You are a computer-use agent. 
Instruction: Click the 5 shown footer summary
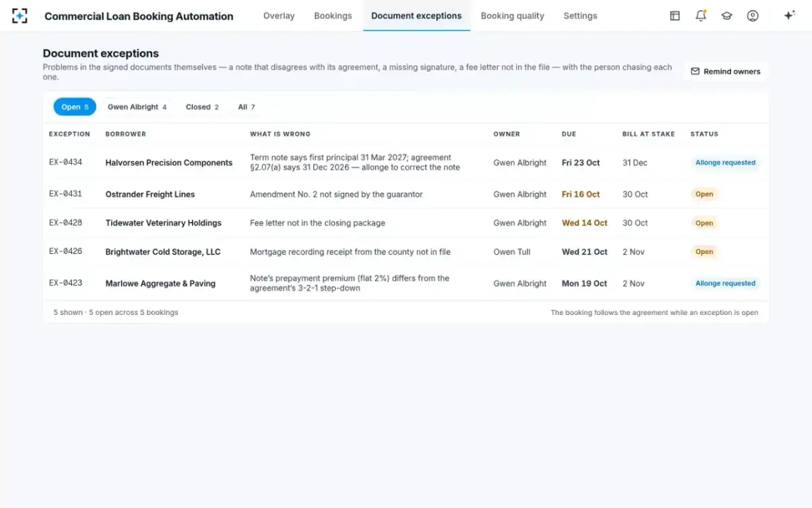(x=116, y=312)
